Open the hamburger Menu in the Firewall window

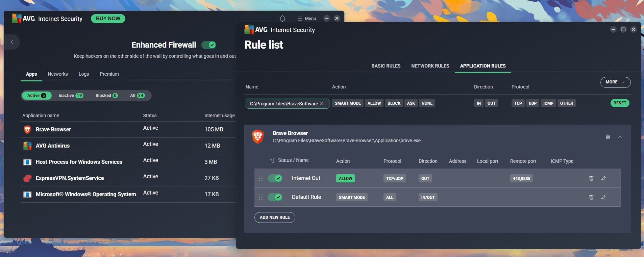[x=307, y=19]
